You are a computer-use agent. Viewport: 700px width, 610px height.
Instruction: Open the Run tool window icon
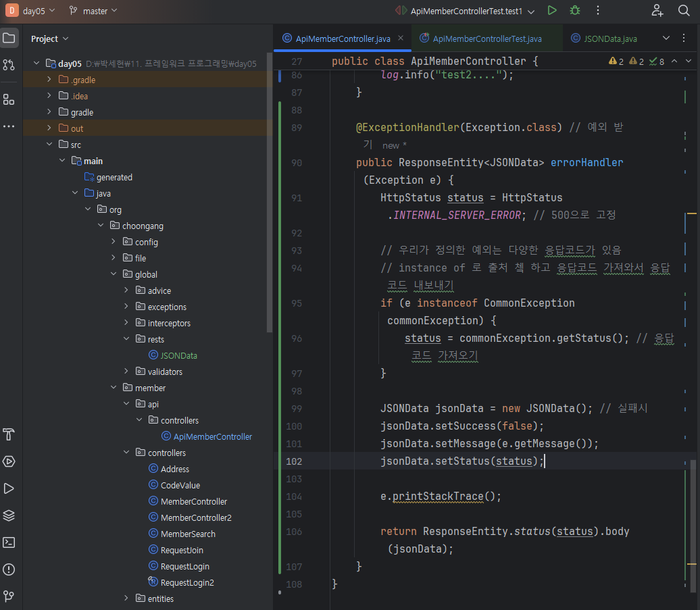[x=9, y=488]
